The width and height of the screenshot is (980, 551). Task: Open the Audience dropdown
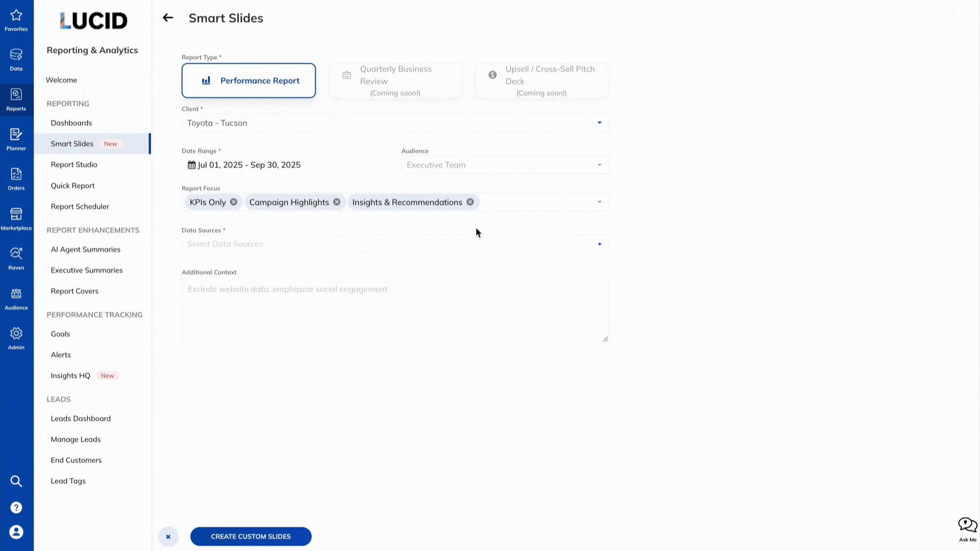tap(504, 165)
